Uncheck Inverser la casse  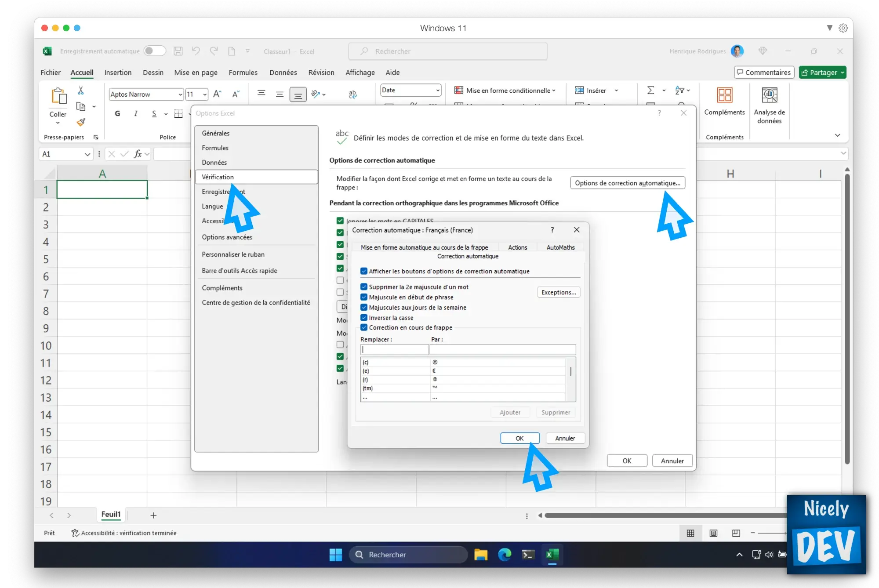[x=364, y=317]
